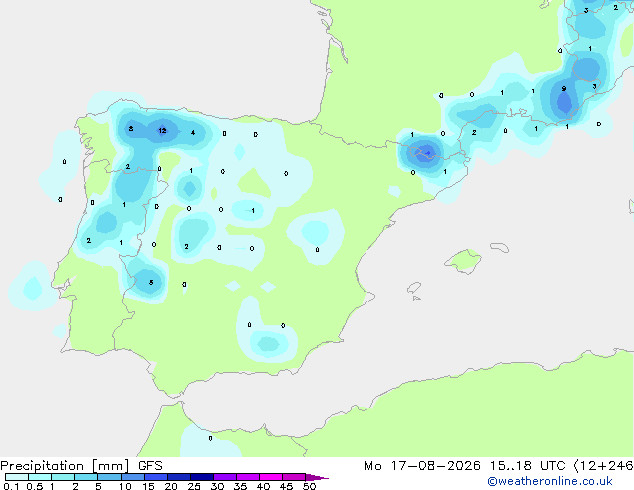Click the 45–50 mm legend color swatch
The image size is (634, 490).
294,477
